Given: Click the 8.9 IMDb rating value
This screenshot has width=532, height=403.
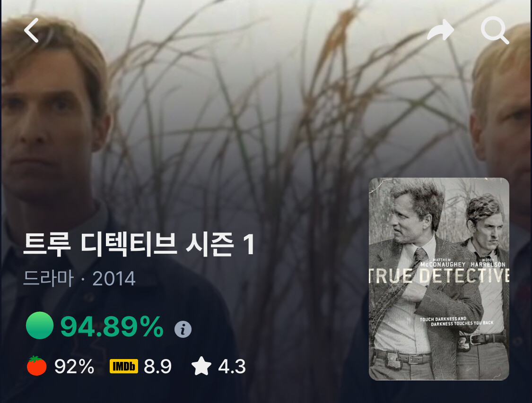Looking at the screenshot, I should 158,367.
